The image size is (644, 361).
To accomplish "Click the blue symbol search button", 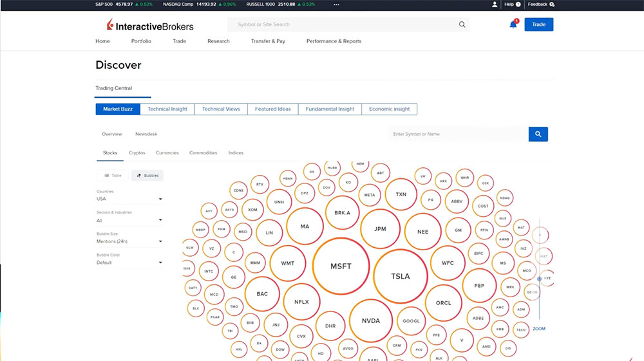I will [x=538, y=134].
